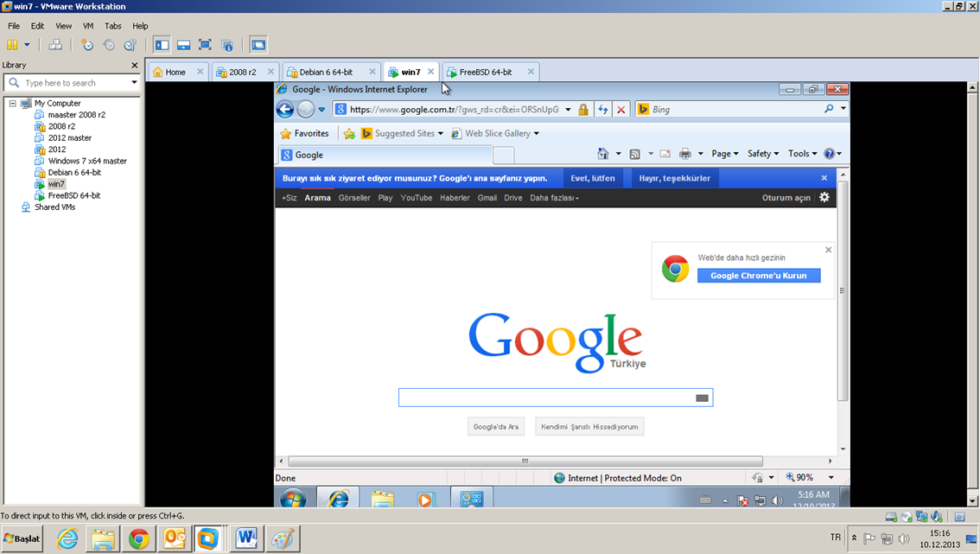The height and width of the screenshot is (554, 980).
Task: Click the IE Home icon
Action: tap(602, 154)
